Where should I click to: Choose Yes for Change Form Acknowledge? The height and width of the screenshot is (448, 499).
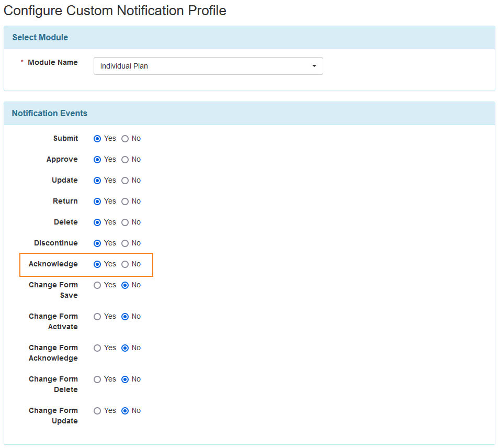[x=97, y=348]
